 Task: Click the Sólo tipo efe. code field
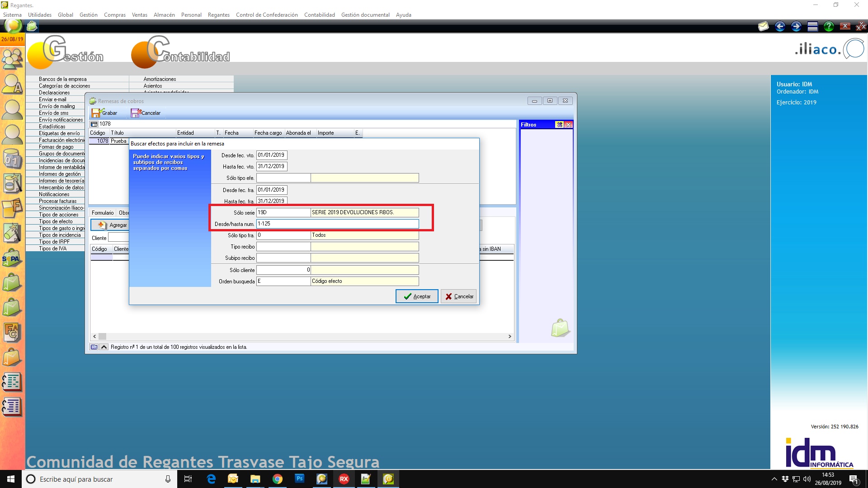pos(283,178)
